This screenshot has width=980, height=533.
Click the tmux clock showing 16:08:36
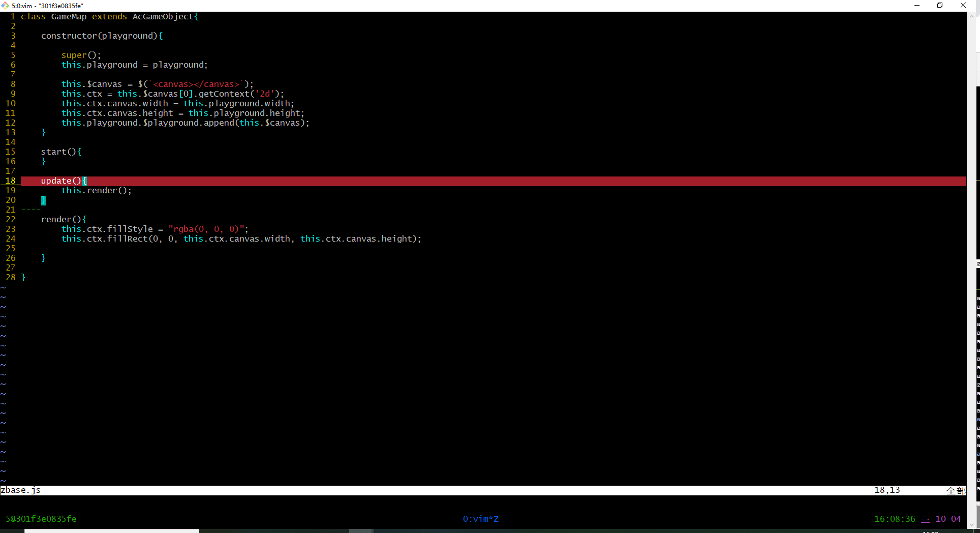pos(894,519)
